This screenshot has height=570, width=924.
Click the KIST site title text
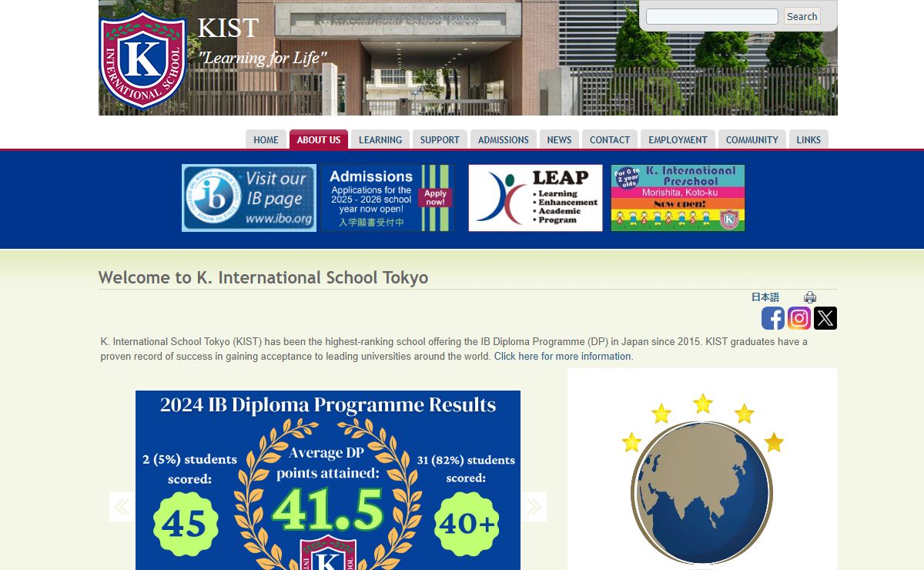[228, 28]
